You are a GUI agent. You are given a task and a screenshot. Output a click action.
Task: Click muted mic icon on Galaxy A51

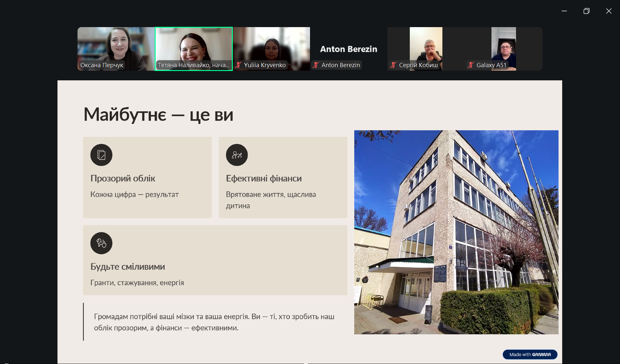pyautogui.click(x=471, y=65)
